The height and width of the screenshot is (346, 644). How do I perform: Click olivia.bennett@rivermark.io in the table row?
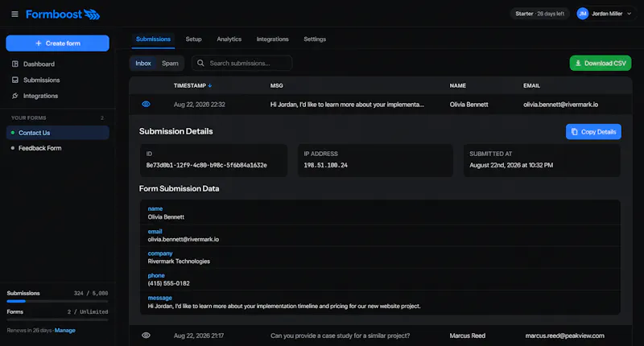coord(560,105)
